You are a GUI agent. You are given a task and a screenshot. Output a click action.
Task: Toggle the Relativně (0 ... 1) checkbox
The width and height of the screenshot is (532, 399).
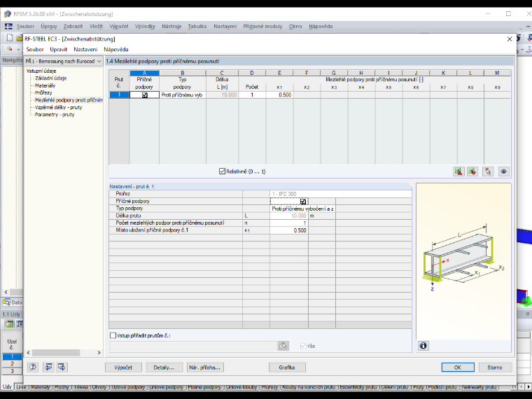point(222,171)
